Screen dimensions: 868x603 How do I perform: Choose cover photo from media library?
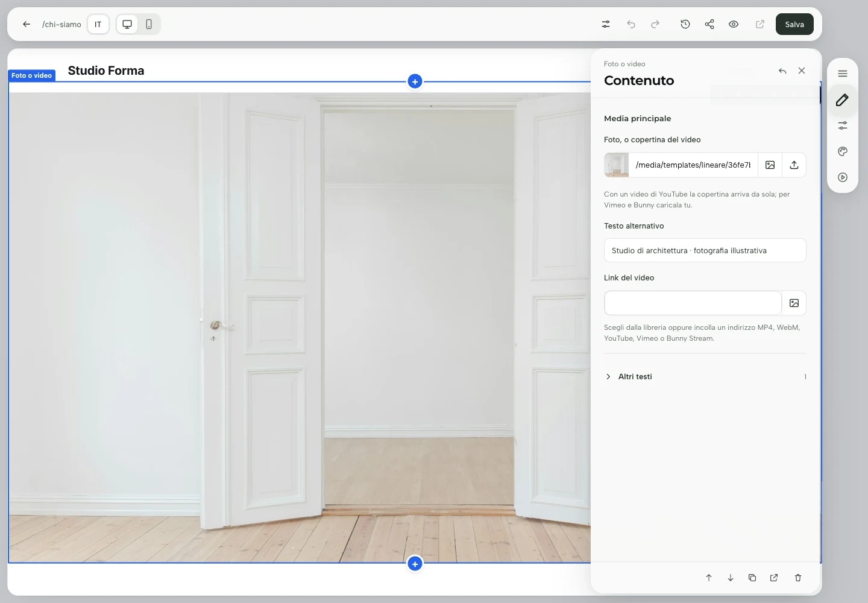click(x=770, y=165)
